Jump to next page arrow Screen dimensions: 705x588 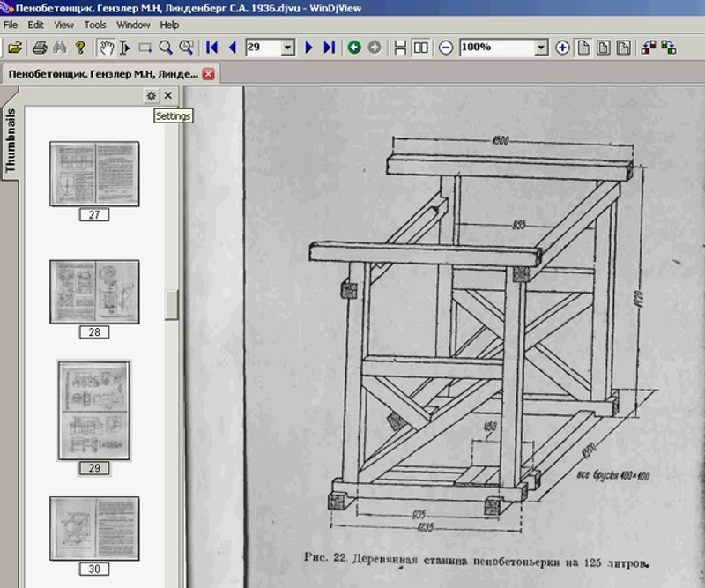coord(309,48)
